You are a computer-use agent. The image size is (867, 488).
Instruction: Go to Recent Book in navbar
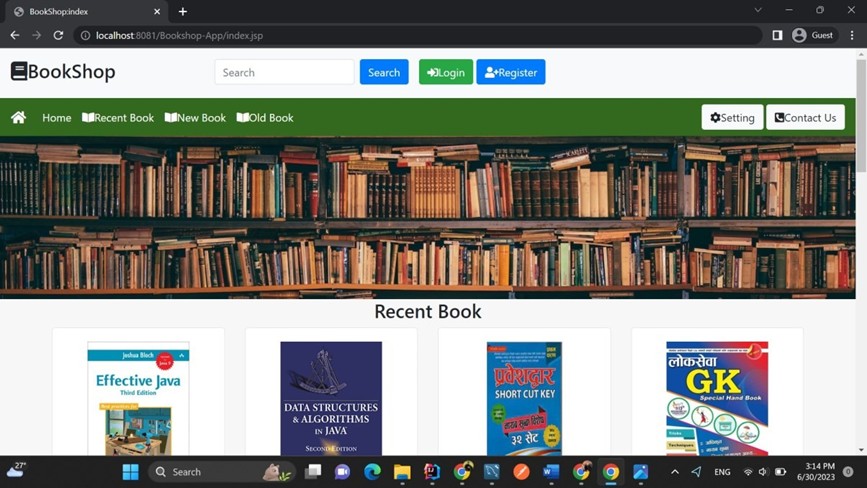118,117
